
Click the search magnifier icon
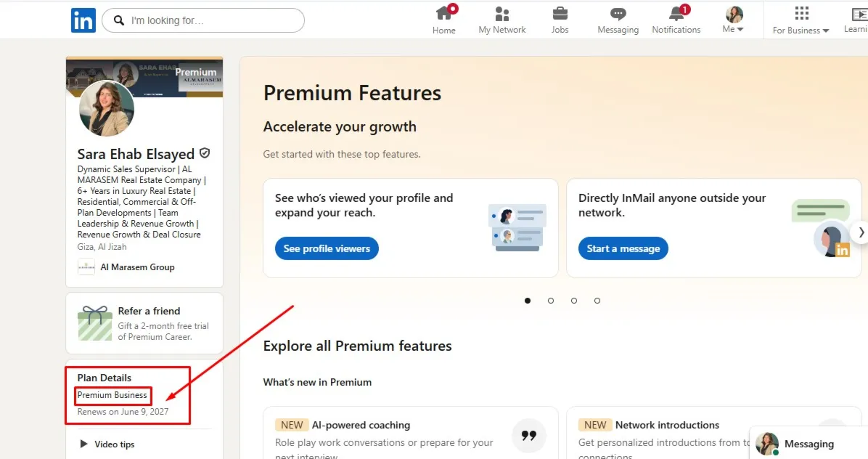pyautogui.click(x=118, y=20)
